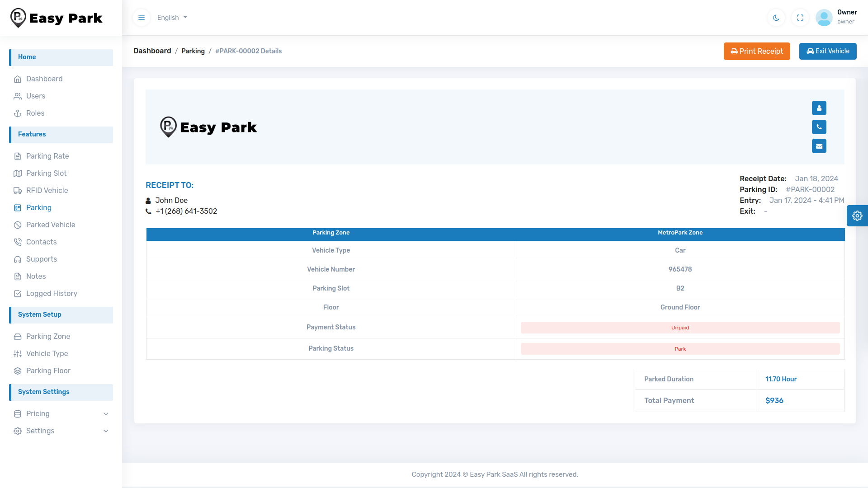Toggle fullscreen mode icon
The width and height of the screenshot is (868, 488).
click(x=800, y=18)
